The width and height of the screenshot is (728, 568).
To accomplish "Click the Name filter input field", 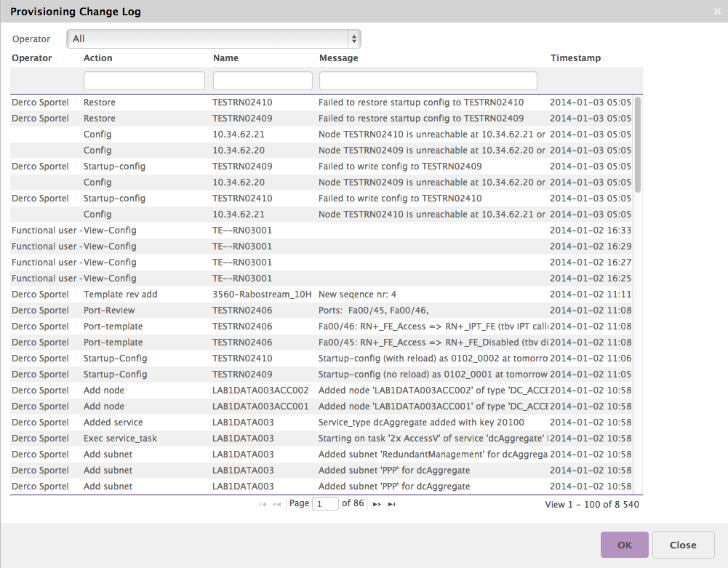I will point(263,81).
